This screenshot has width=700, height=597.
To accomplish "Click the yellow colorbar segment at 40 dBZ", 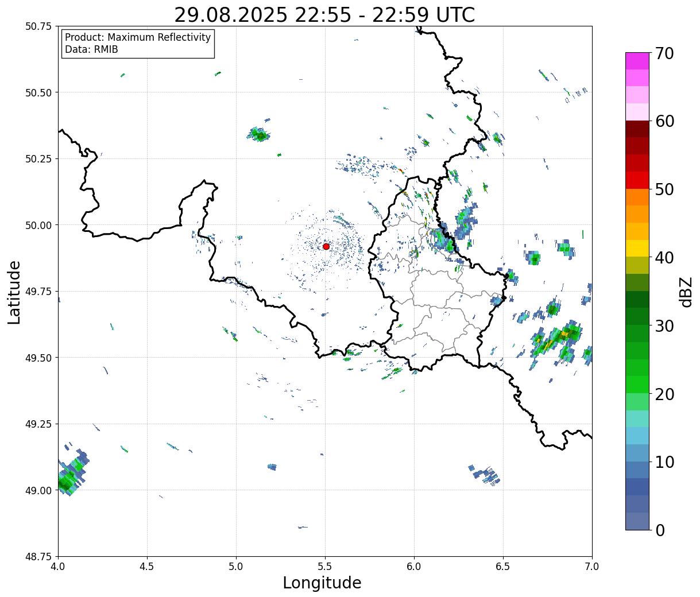I will click(637, 248).
